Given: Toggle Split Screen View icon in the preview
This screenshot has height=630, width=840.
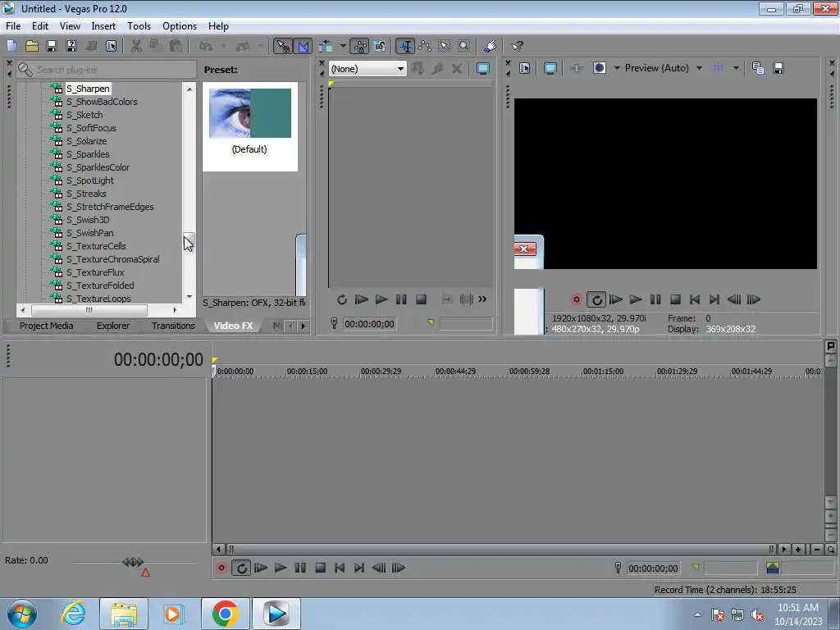Looking at the screenshot, I should click(599, 68).
